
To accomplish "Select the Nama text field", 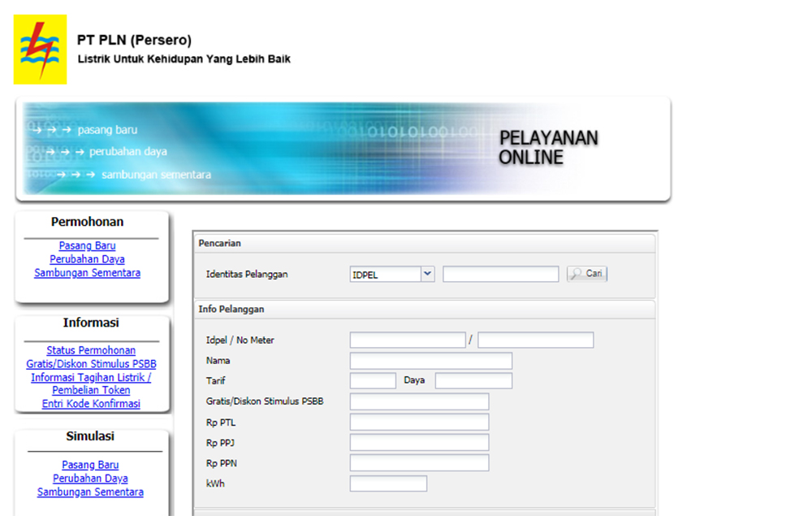I will tap(430, 361).
